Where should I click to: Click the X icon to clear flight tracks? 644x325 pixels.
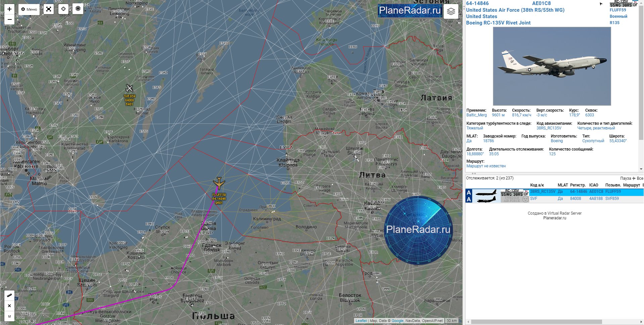click(9, 306)
